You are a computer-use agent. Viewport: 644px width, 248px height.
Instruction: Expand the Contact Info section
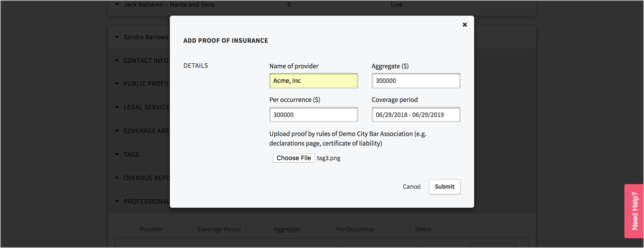click(x=118, y=61)
